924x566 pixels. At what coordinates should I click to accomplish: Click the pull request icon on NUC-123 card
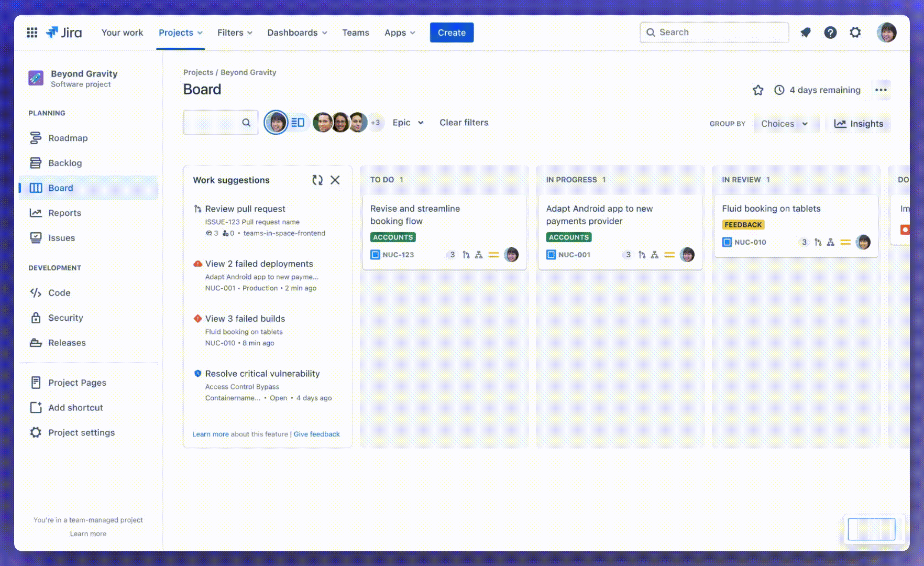[x=466, y=255]
